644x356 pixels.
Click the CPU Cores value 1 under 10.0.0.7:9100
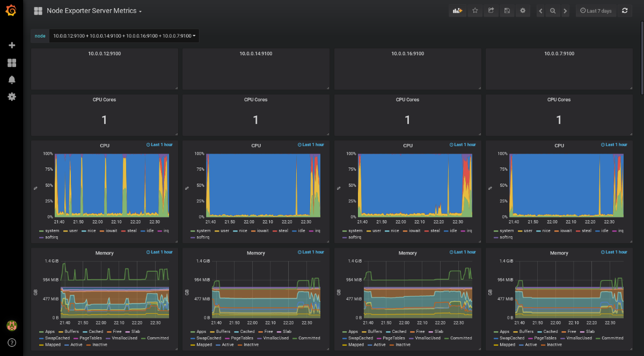point(559,120)
